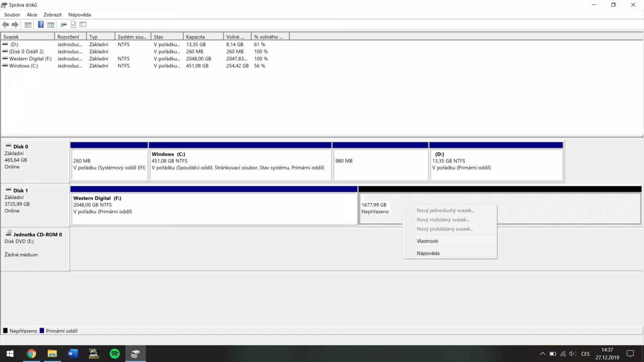
Task: Click the Forward arrow toolbar icon
Action: click(x=15, y=25)
